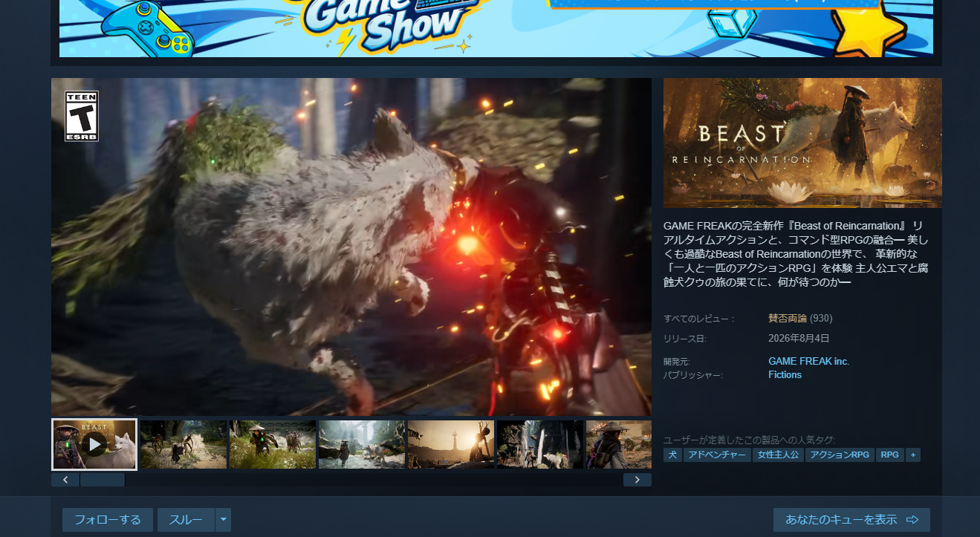Select the 女性主人公 tag
The width and height of the screenshot is (980, 537).
click(x=778, y=455)
